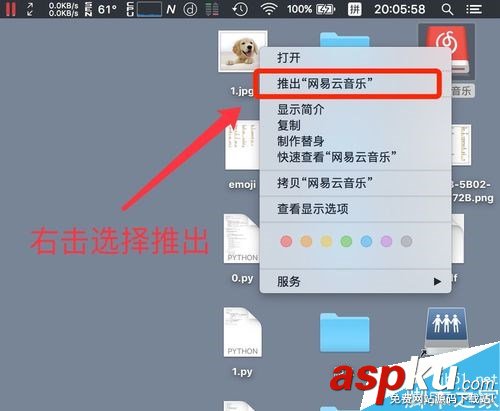Apply the orange tag color

[306, 241]
